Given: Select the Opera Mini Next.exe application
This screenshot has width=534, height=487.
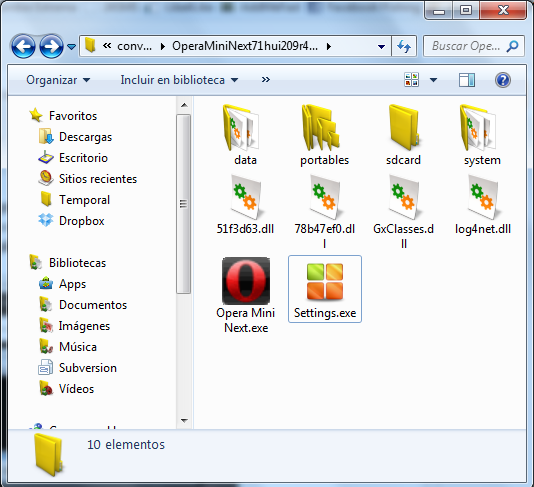Looking at the screenshot, I should [246, 295].
